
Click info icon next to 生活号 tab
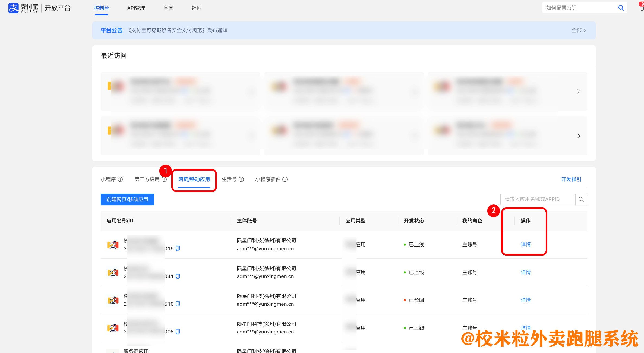pyautogui.click(x=241, y=179)
